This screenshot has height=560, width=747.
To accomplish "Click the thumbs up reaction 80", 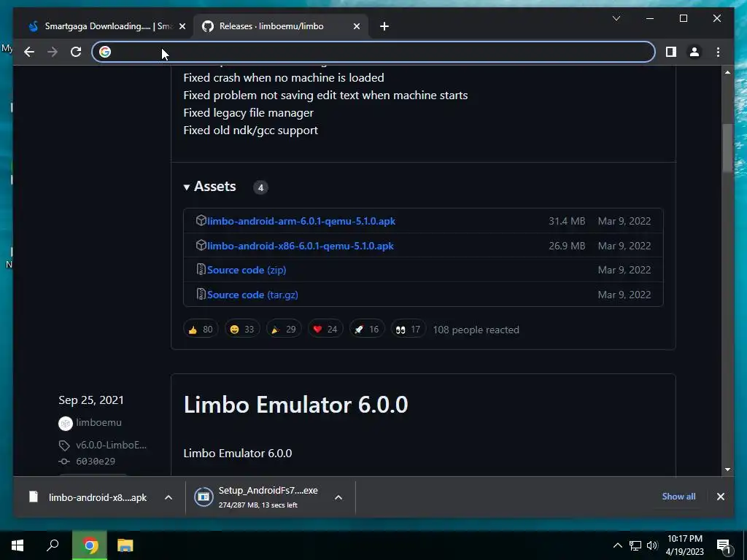I will tap(201, 329).
